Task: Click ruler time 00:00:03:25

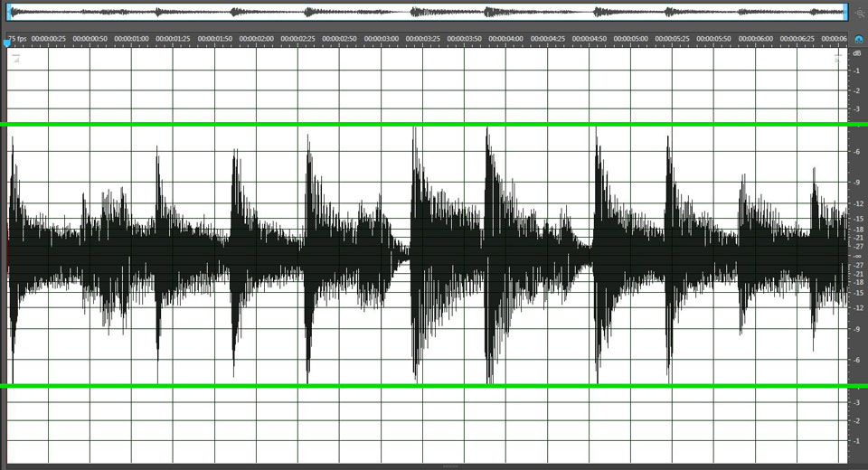Action: click(x=423, y=39)
